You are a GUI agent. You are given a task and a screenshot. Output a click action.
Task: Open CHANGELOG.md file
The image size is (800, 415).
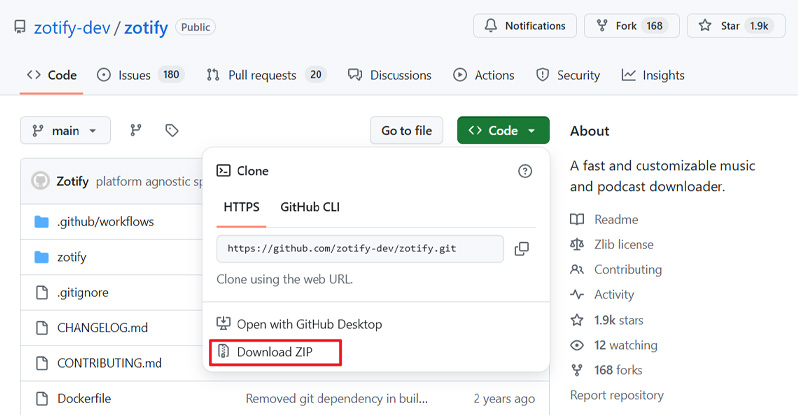(x=102, y=328)
